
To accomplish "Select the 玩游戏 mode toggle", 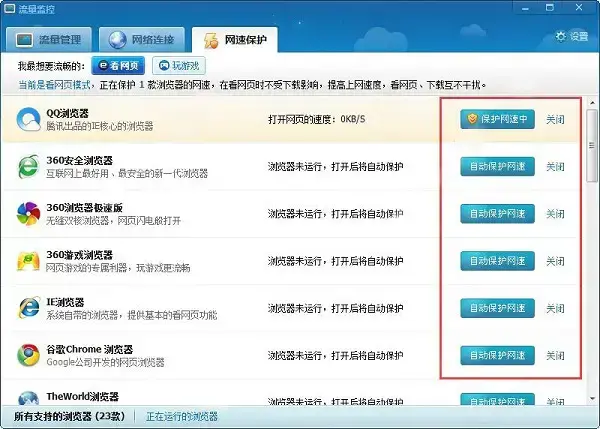I will tap(179, 66).
